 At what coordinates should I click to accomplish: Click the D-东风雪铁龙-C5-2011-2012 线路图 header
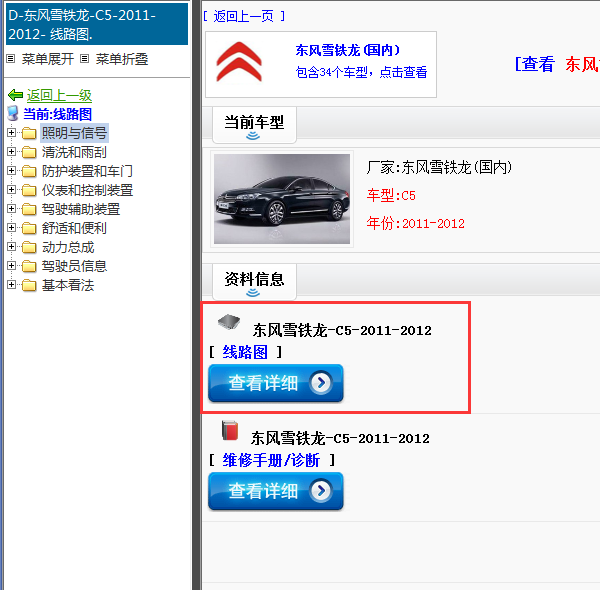click(96, 24)
